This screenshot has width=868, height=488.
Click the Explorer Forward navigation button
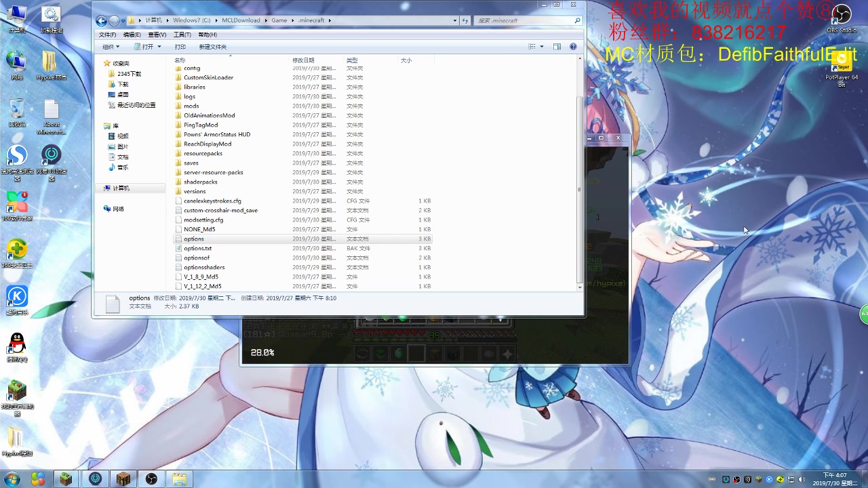click(x=113, y=20)
